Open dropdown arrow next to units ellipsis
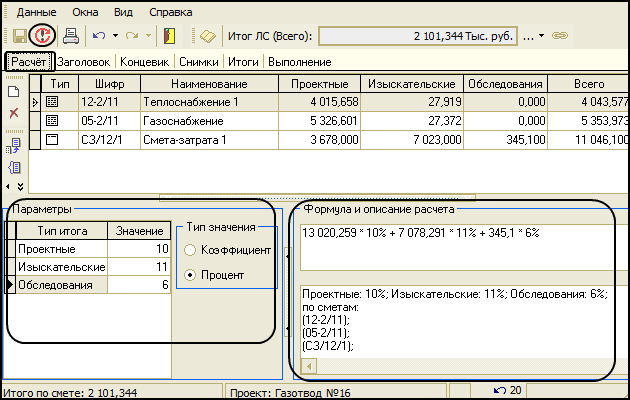630x400 pixels. click(x=541, y=36)
